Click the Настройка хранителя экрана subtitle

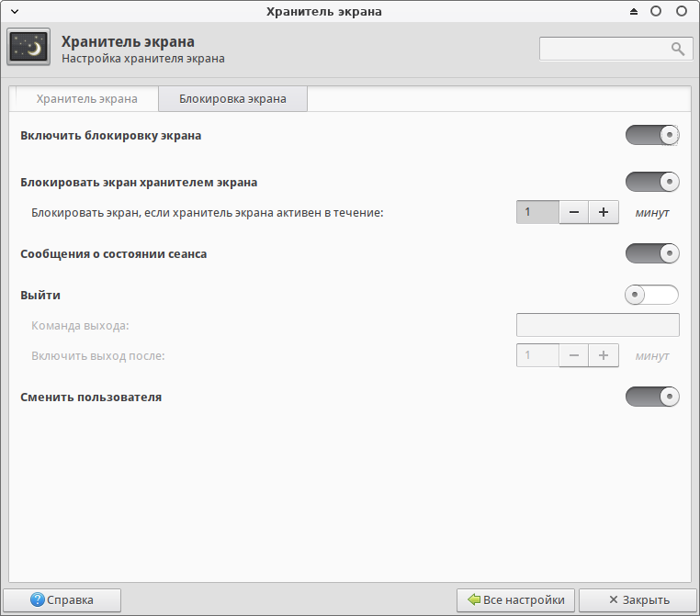[143, 59]
